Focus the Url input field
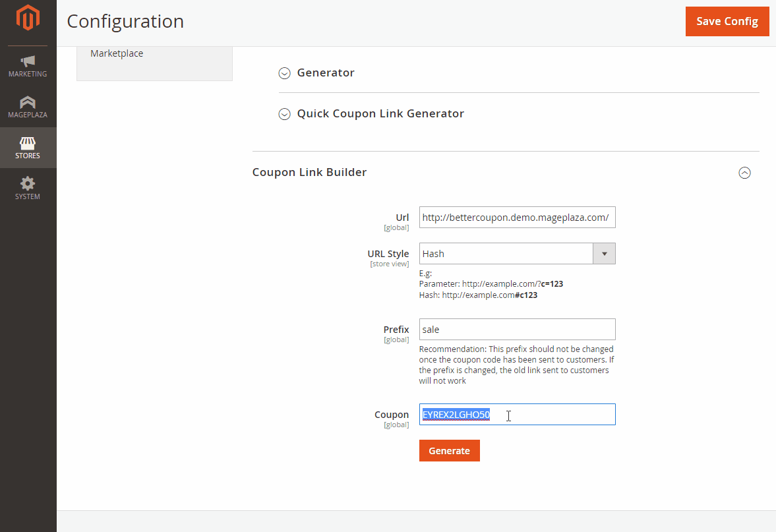 click(517, 218)
